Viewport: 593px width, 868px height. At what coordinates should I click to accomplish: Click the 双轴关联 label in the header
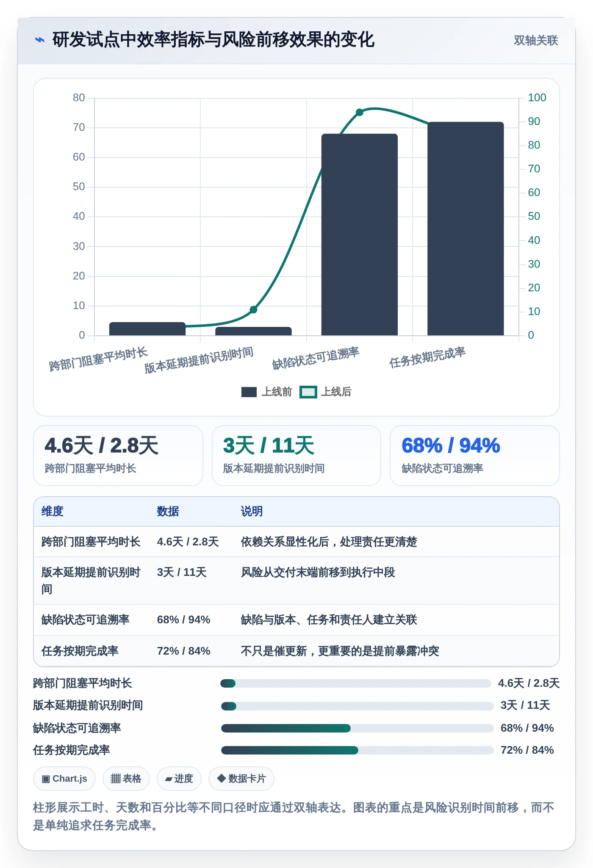[536, 40]
